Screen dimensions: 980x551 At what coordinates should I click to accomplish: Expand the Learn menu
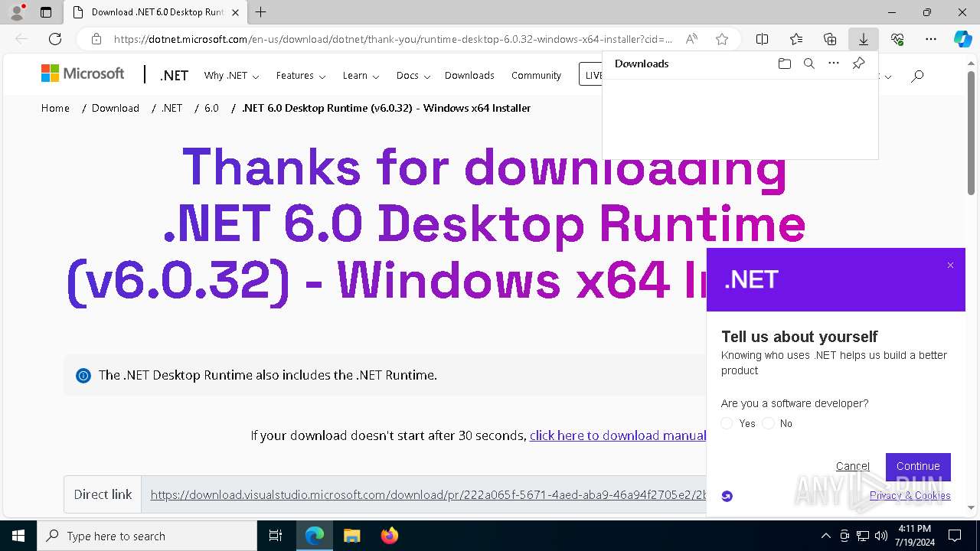click(361, 75)
